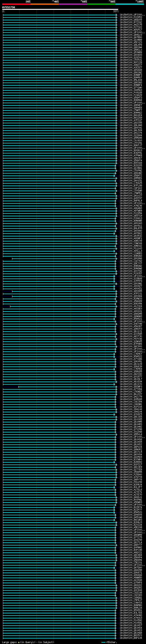Image resolution: width=146 pixels, height=644 pixels.
Task: Select hit label UniRef100_A5C0Z3
Action: [131, 42]
